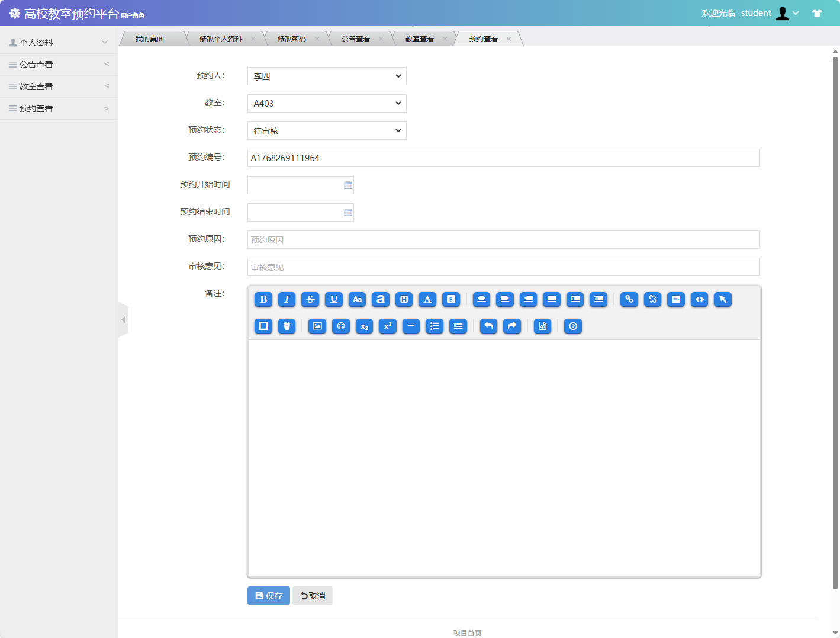Click the trash icon in the editor
840x638 pixels.
[x=287, y=326]
